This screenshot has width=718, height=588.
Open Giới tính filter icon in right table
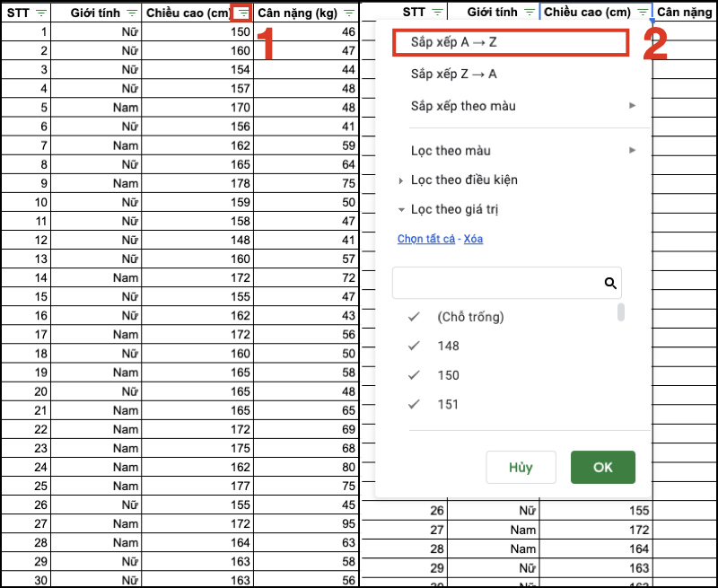tap(530, 12)
